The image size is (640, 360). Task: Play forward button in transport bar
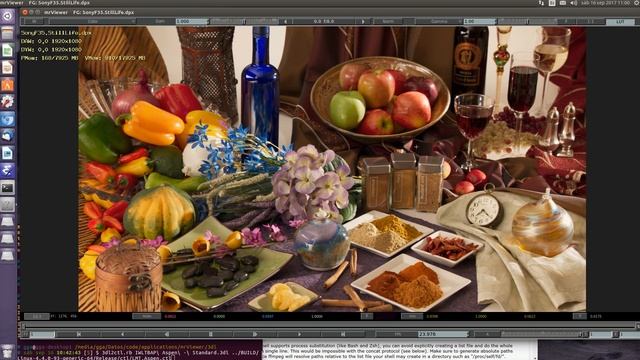click(255, 334)
